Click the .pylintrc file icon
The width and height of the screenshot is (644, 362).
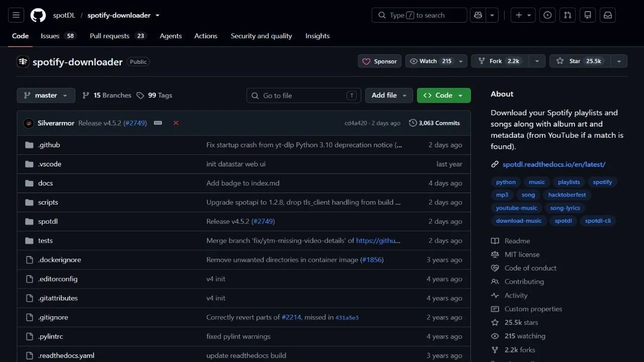[x=29, y=336]
